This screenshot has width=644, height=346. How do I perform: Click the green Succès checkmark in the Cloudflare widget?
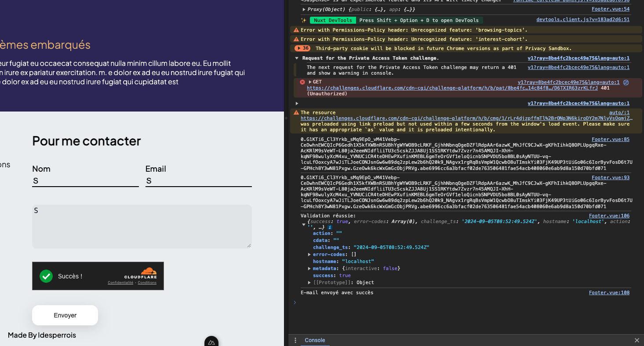[x=46, y=276]
